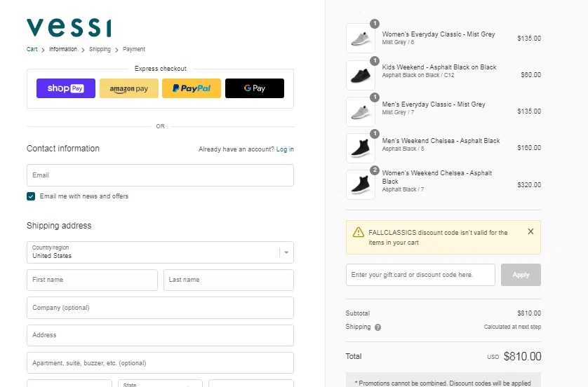Apply the discount code
This screenshot has height=387, width=588.
[x=521, y=275]
